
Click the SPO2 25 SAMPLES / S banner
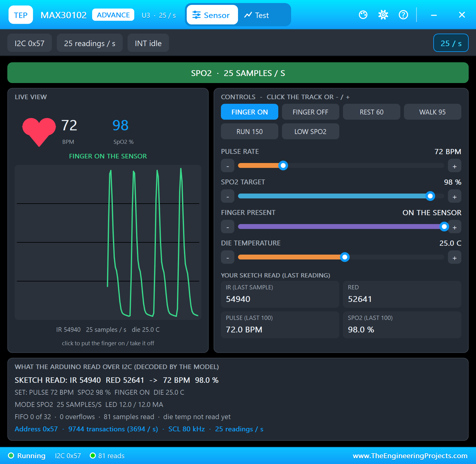click(x=238, y=73)
